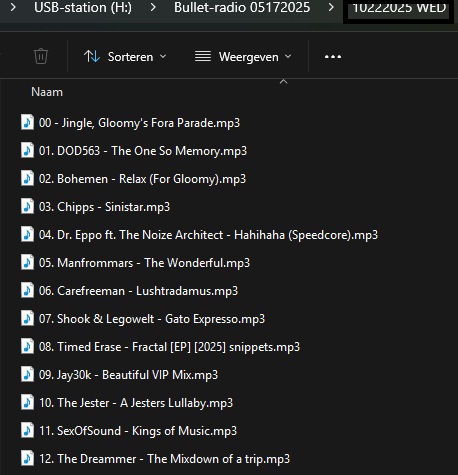458x475 pixels.
Task: Click the mp3 icon of 01. DOD563 file
Action: coord(27,150)
